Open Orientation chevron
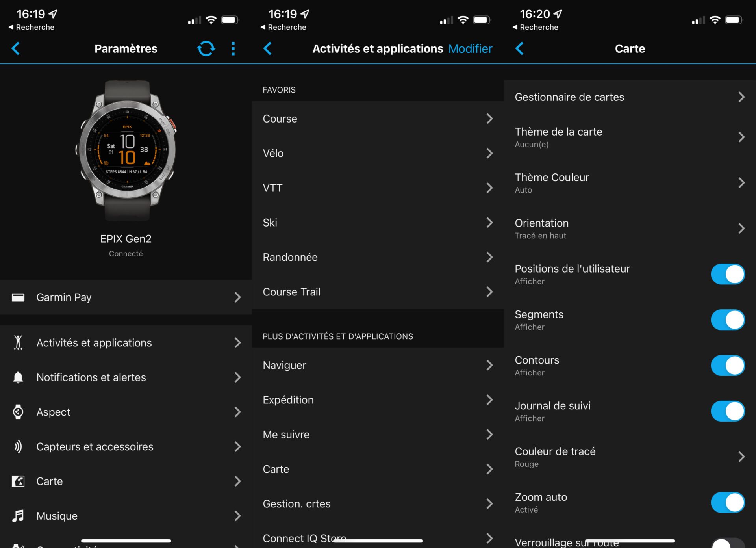The image size is (756, 548). (x=741, y=228)
